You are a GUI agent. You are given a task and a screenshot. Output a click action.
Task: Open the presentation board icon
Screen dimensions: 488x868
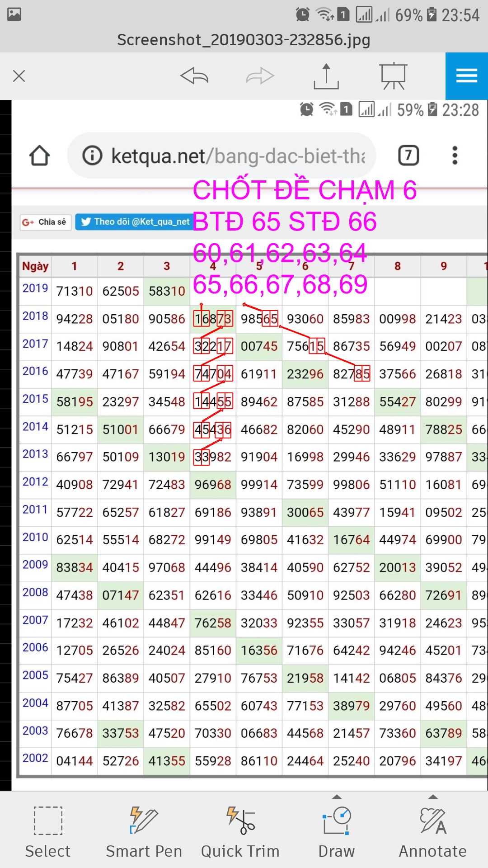point(393,76)
